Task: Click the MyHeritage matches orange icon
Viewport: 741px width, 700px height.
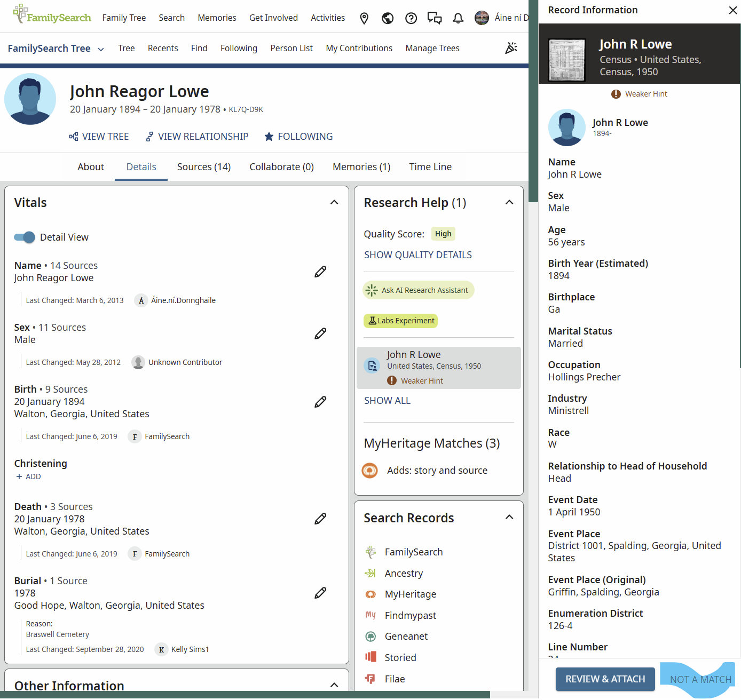Action: tap(369, 471)
